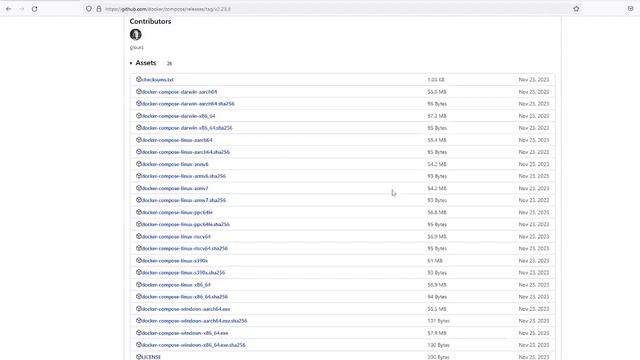Download docker-compose-windows-x86_64.exe.sha256 file
The image size is (640, 360).
coord(193,345)
